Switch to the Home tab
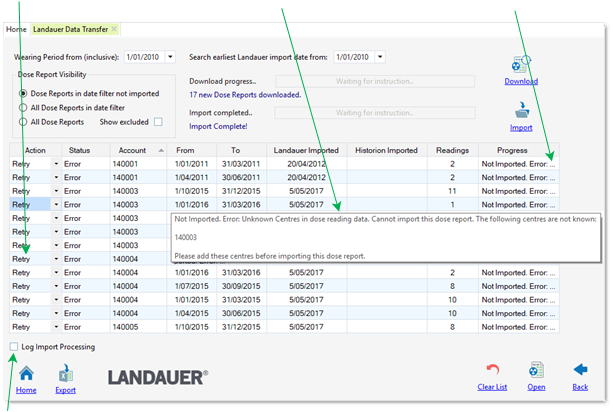 click(x=16, y=29)
